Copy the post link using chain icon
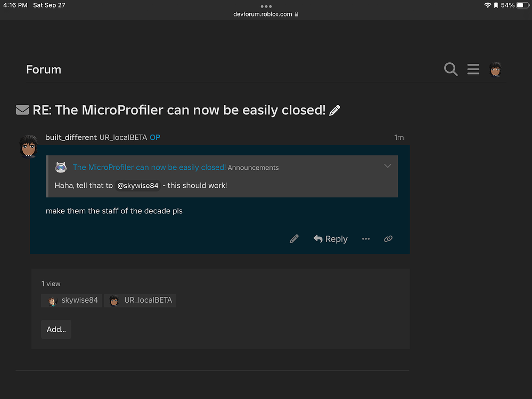532x399 pixels. pos(388,239)
